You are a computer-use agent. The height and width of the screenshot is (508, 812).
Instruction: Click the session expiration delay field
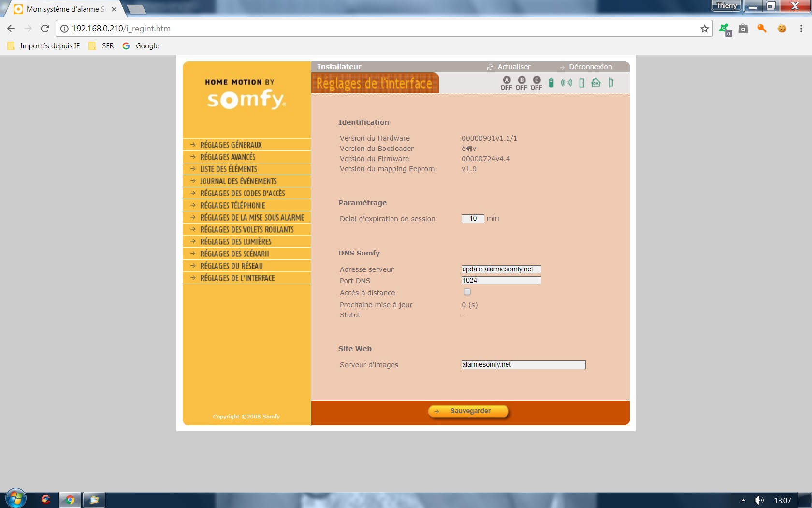[473, 219]
